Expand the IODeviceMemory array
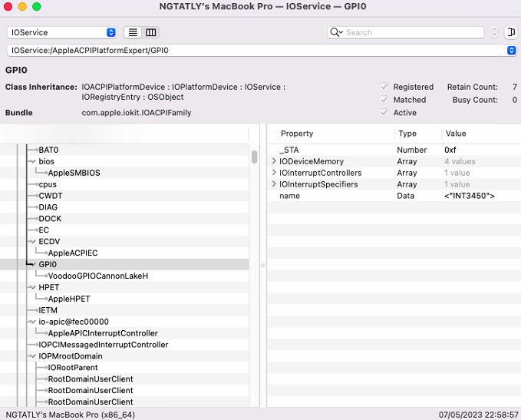 coord(274,161)
